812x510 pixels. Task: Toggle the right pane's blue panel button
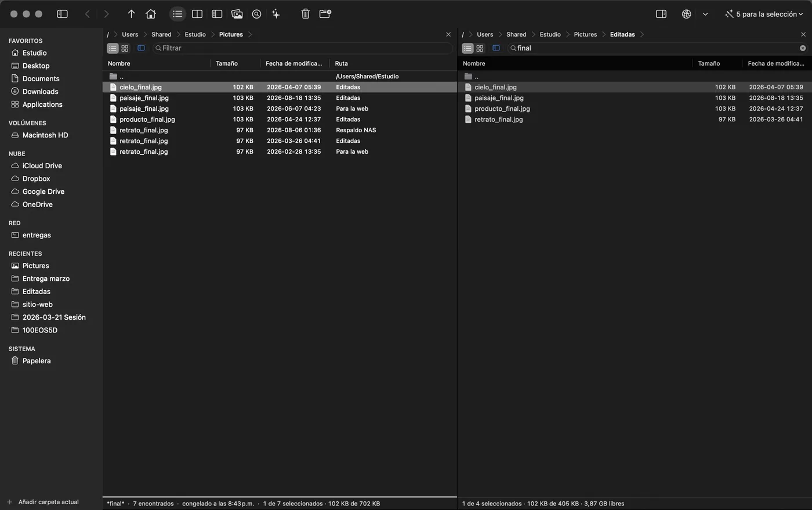pyautogui.click(x=496, y=48)
